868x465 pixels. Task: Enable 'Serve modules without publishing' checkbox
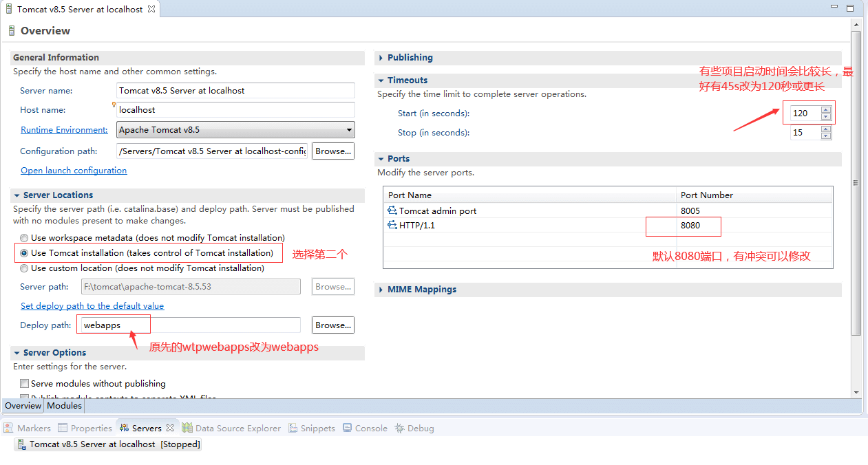point(25,384)
